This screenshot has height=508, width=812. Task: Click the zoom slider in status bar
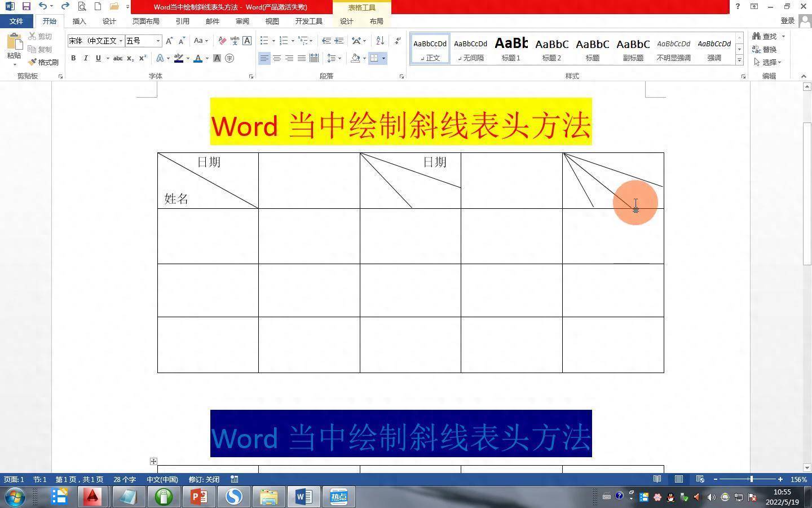click(x=751, y=479)
